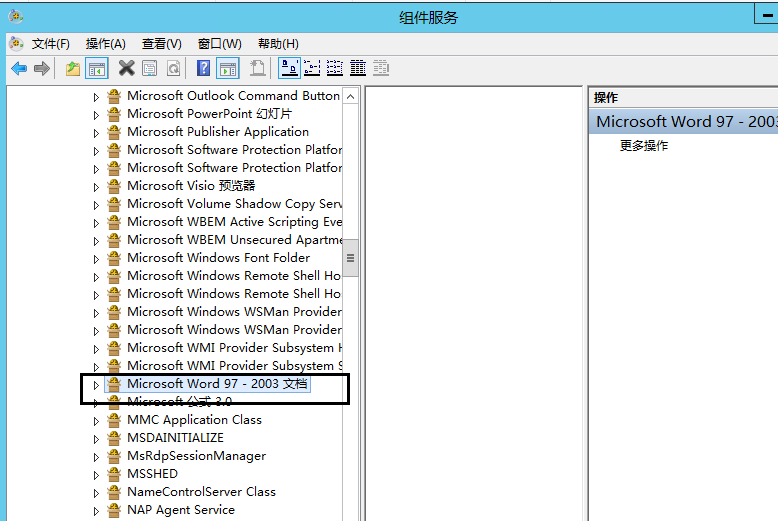Click 更多操作 in the actions pane
The height and width of the screenshot is (521, 778).
tap(644, 145)
